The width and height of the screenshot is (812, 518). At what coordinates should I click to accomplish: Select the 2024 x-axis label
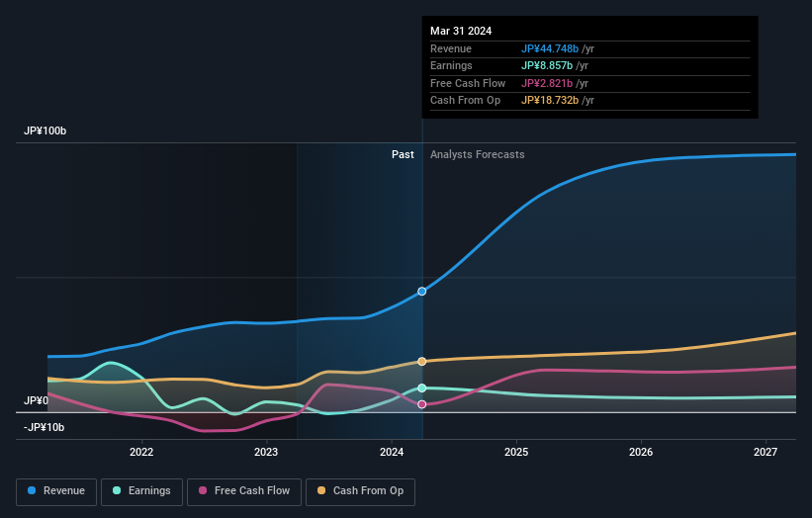[x=392, y=452]
